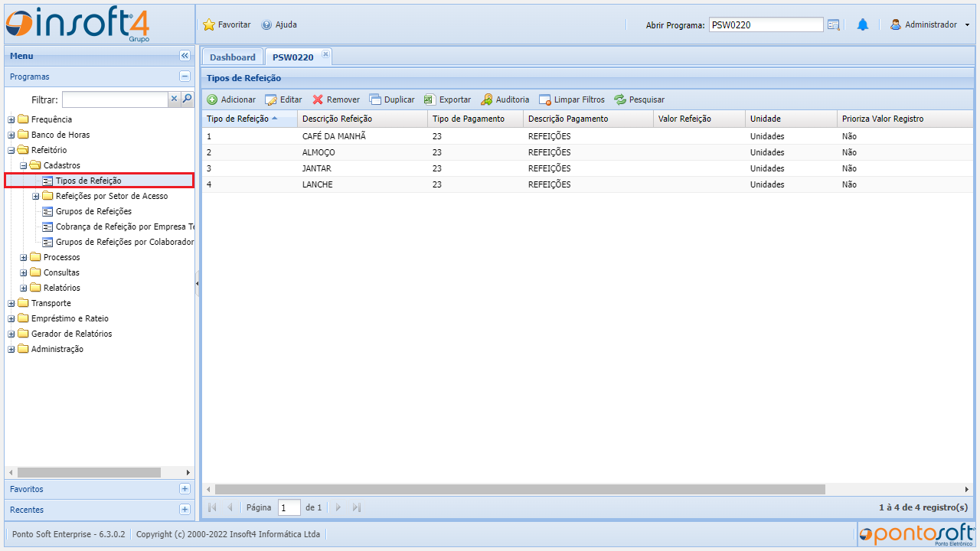Click the Favoritar button
Image resolution: width=980 pixels, height=551 pixels.
(227, 24)
